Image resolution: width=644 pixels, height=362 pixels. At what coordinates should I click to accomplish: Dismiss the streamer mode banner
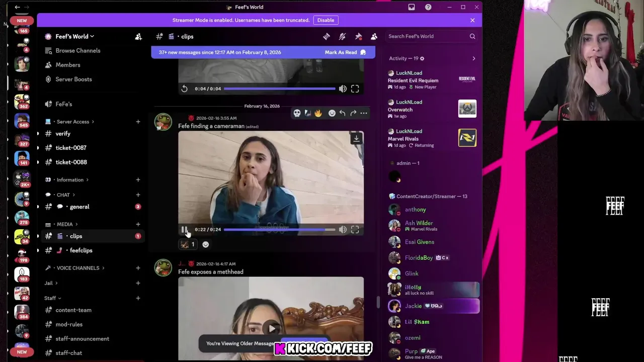point(472,20)
